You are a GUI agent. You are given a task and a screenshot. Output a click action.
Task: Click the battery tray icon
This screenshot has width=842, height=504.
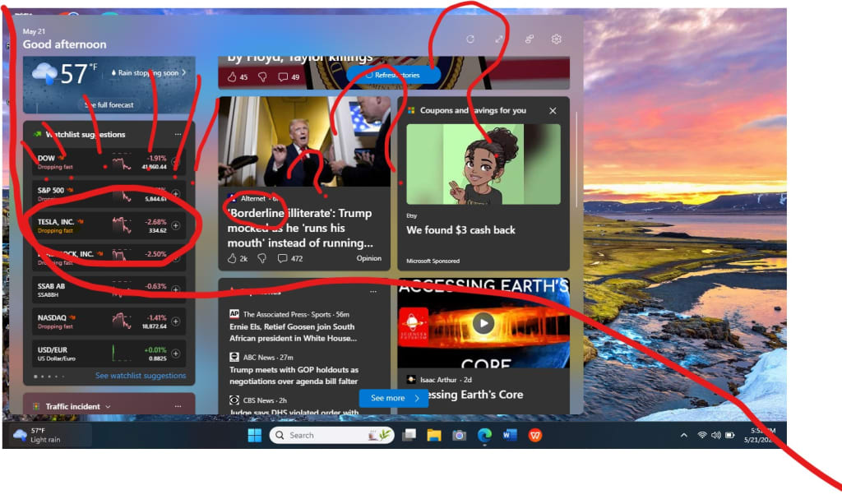[x=730, y=435]
